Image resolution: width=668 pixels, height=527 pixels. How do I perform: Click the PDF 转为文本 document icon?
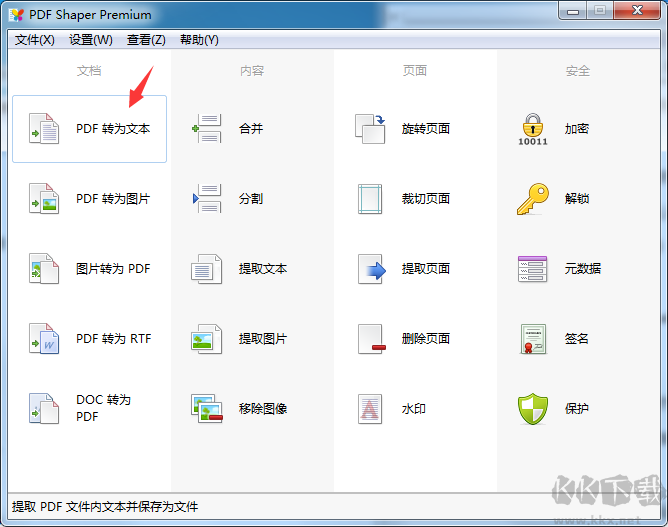(x=44, y=129)
